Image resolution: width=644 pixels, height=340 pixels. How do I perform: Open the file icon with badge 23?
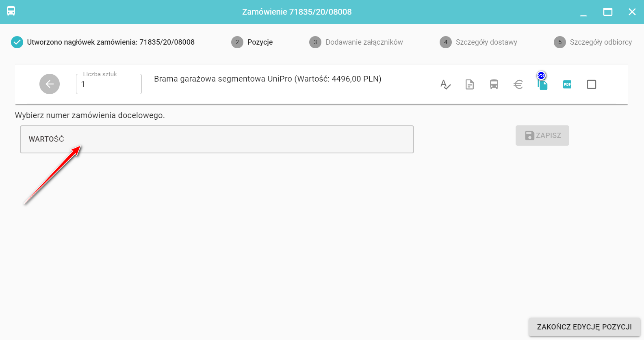coord(543,84)
